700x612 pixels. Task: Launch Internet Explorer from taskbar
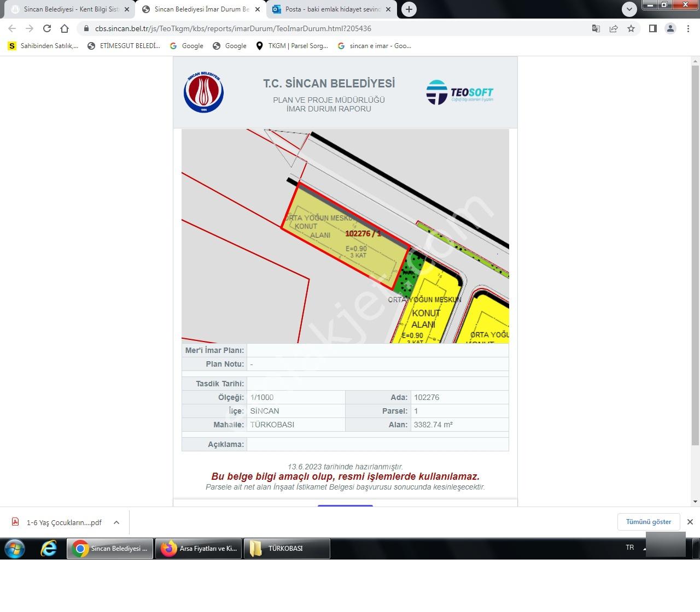coord(49,548)
